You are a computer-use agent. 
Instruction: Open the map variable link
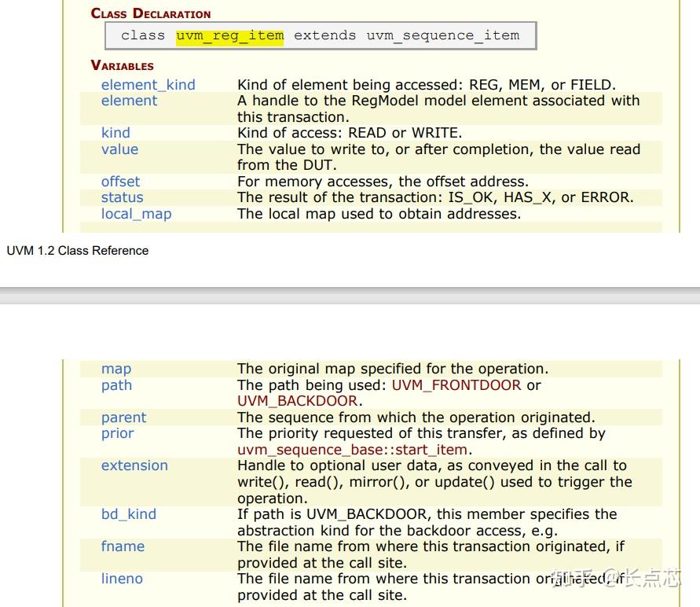tap(115, 369)
